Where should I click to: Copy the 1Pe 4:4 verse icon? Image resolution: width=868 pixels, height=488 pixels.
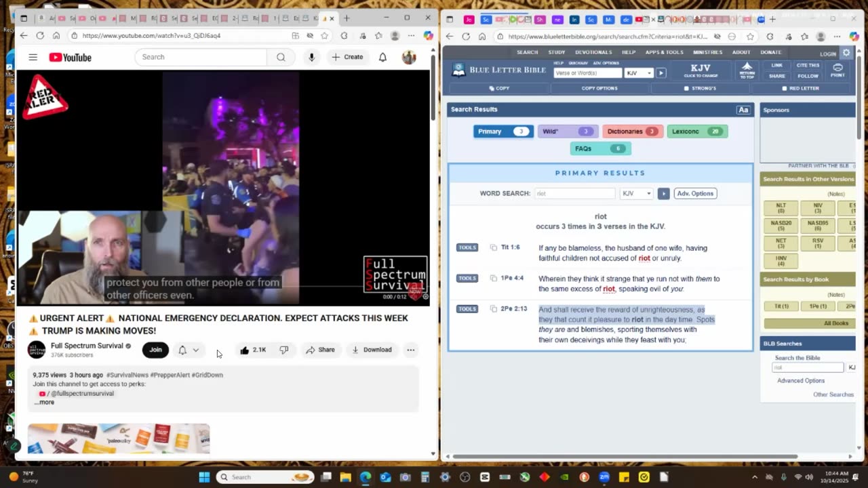(494, 278)
